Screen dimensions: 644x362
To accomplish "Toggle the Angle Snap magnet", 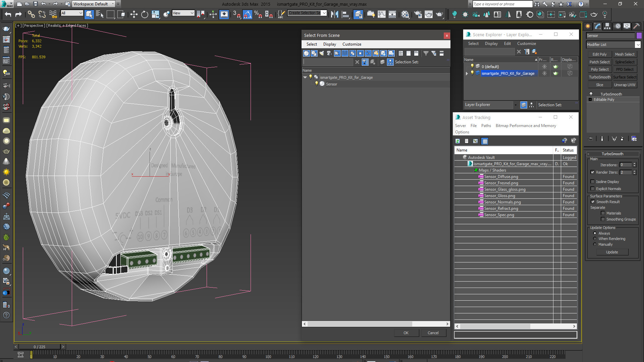I will point(247,14).
